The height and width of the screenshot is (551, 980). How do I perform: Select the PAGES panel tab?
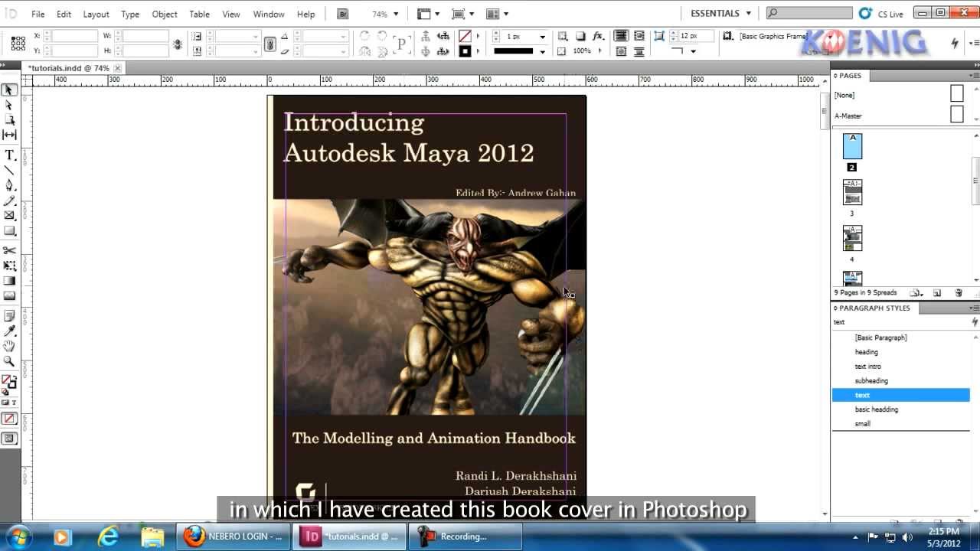point(850,76)
